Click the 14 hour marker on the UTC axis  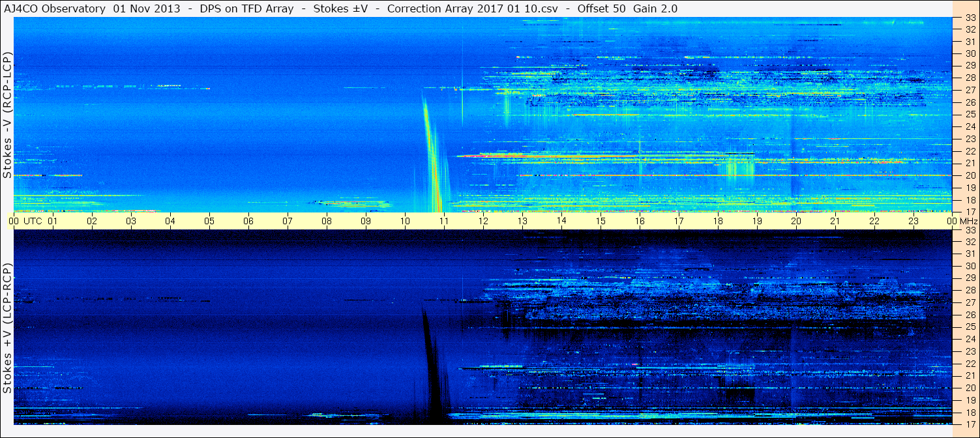pos(561,221)
